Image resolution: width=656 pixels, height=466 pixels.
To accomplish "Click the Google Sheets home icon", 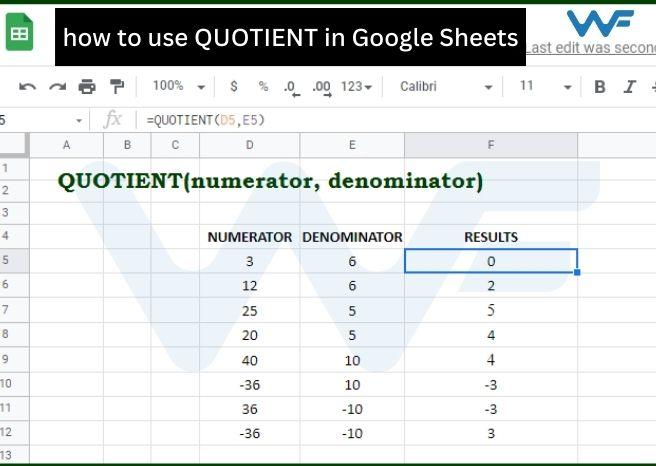I will (x=19, y=32).
